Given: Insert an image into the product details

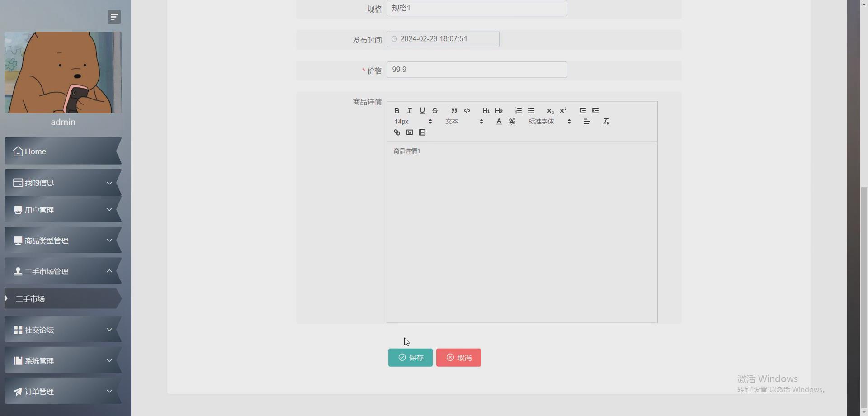Looking at the screenshot, I should [x=409, y=132].
